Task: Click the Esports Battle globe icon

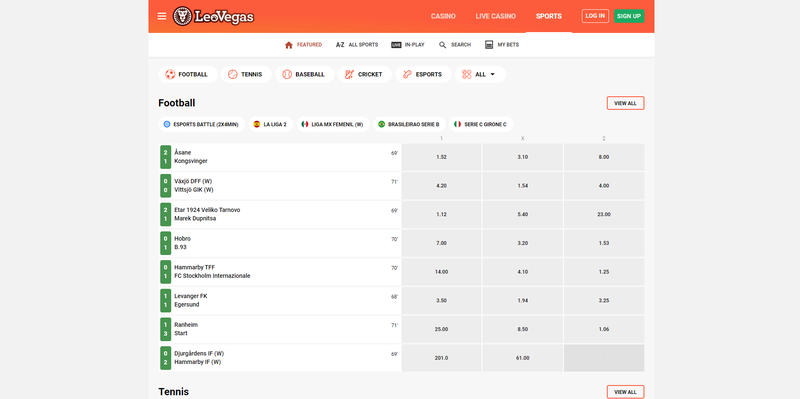Action: click(x=167, y=124)
